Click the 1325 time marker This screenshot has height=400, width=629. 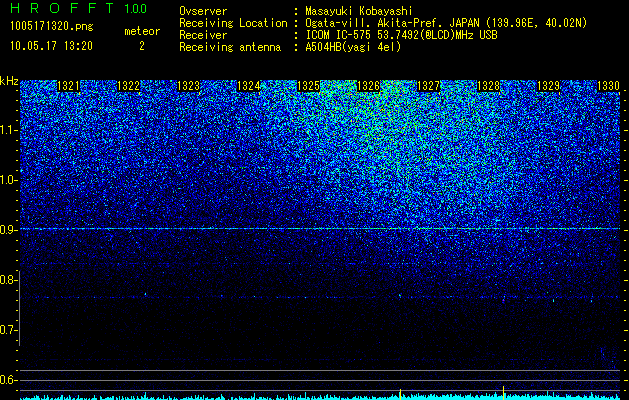(x=308, y=86)
